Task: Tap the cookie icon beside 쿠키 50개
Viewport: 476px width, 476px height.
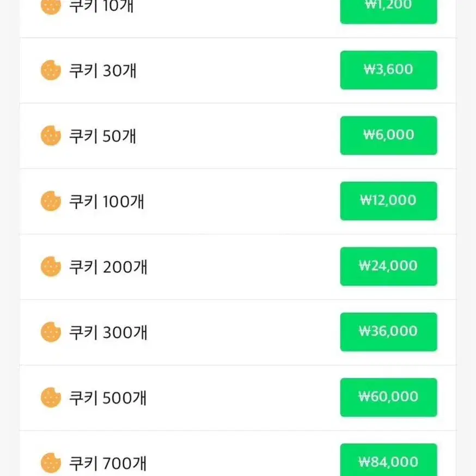Action: [x=51, y=136]
